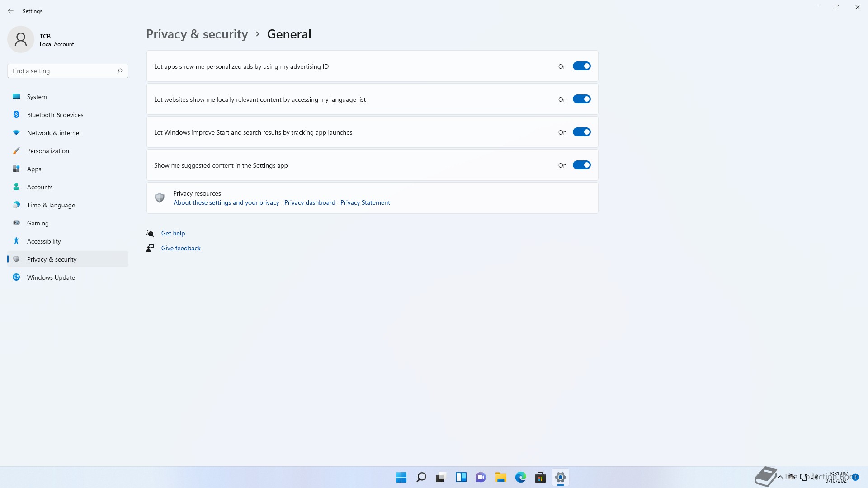Go to System settings category
The image size is (868, 488).
tap(68, 97)
